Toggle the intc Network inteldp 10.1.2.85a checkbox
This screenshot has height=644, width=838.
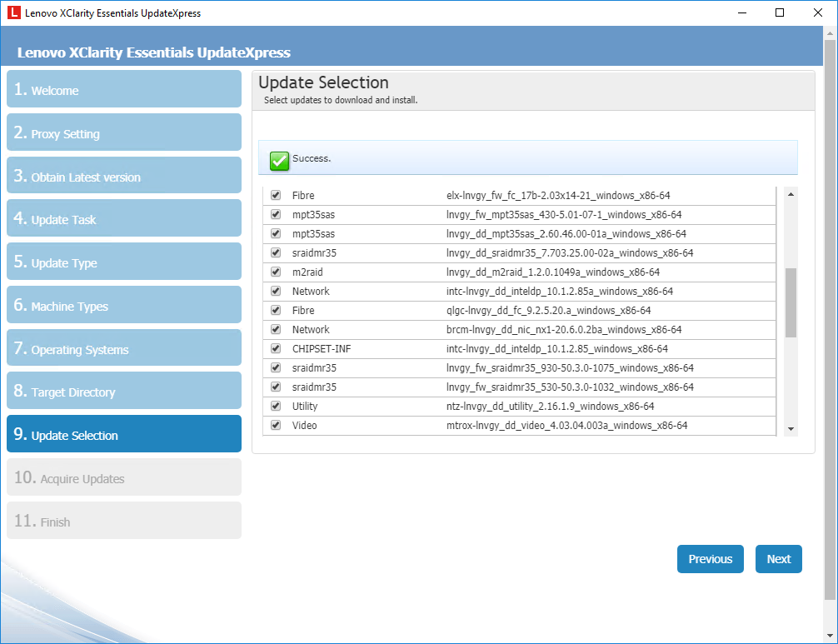point(276,291)
